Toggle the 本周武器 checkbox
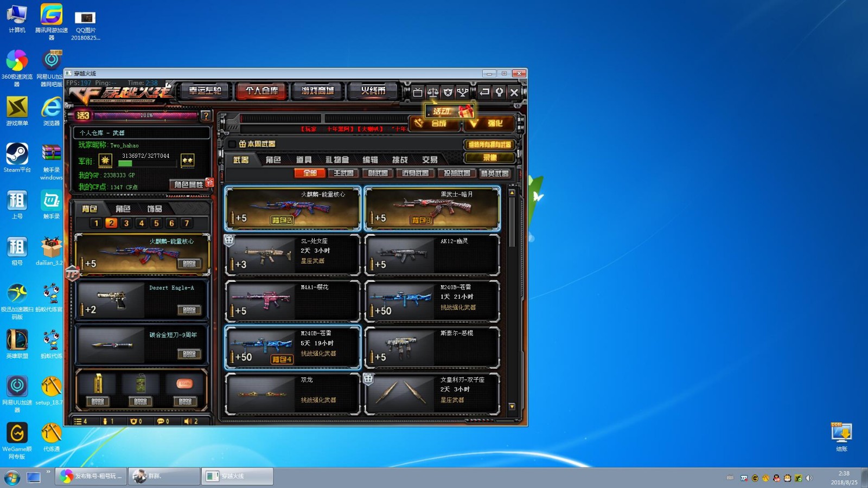Screen dimensions: 868x488 (232, 144)
